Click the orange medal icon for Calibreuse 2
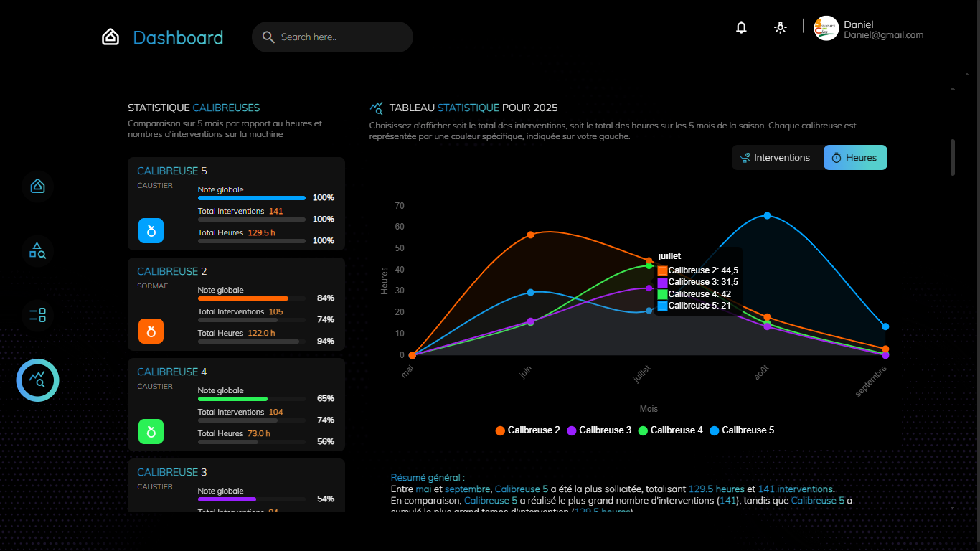 (151, 331)
